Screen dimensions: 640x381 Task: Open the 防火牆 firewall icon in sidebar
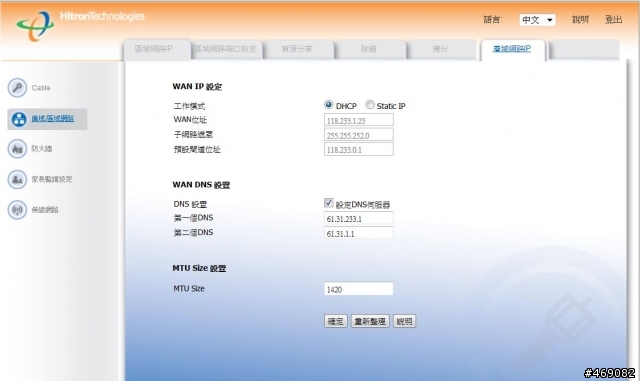tap(17, 149)
